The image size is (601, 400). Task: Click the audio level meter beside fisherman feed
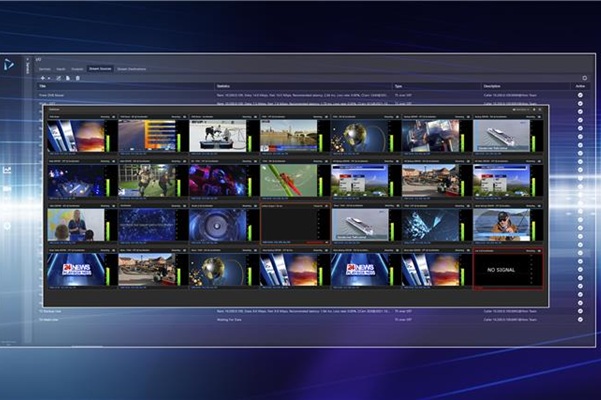[534, 231]
